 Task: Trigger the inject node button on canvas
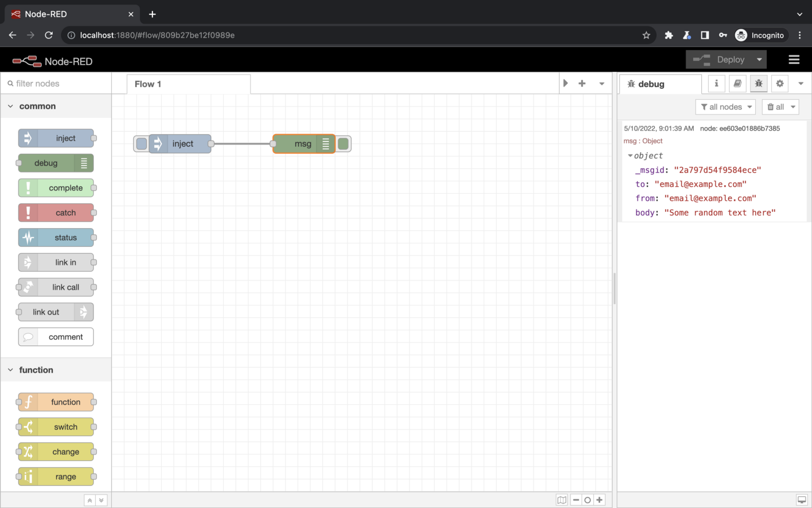141,144
